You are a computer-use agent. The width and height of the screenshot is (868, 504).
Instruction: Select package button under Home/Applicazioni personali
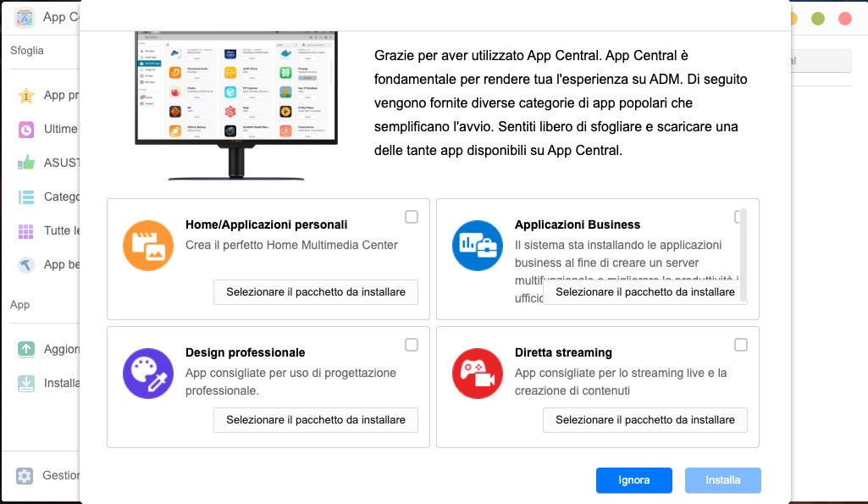[316, 292]
